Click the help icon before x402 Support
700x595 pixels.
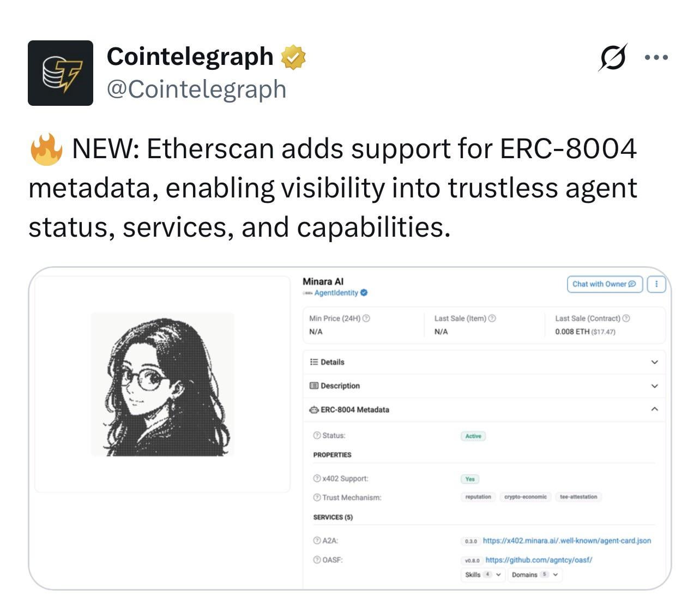317,478
